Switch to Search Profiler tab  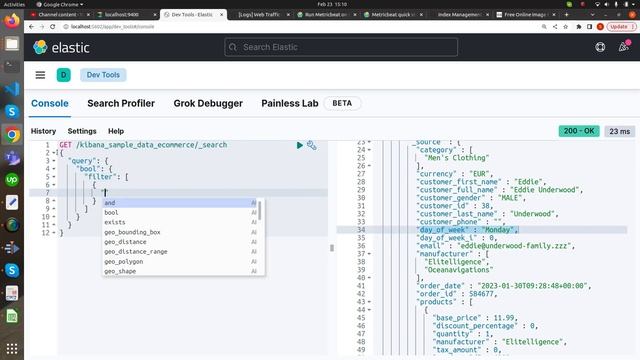(121, 103)
